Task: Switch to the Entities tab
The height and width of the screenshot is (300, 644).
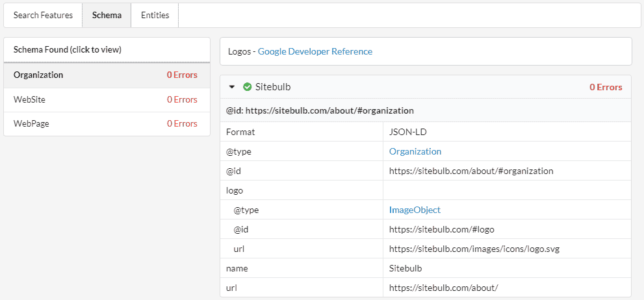Action: click(155, 15)
